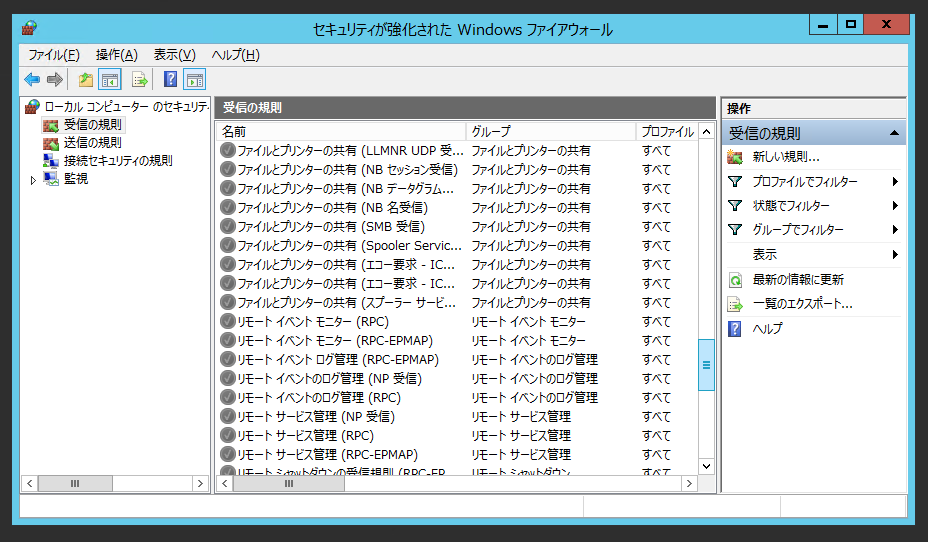Open the 状態でフィルター submenu arrow

click(x=895, y=205)
